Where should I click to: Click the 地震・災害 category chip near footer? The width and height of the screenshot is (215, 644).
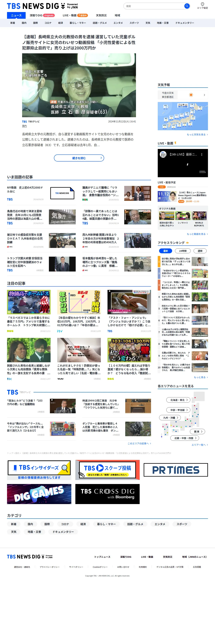coord(34,532)
